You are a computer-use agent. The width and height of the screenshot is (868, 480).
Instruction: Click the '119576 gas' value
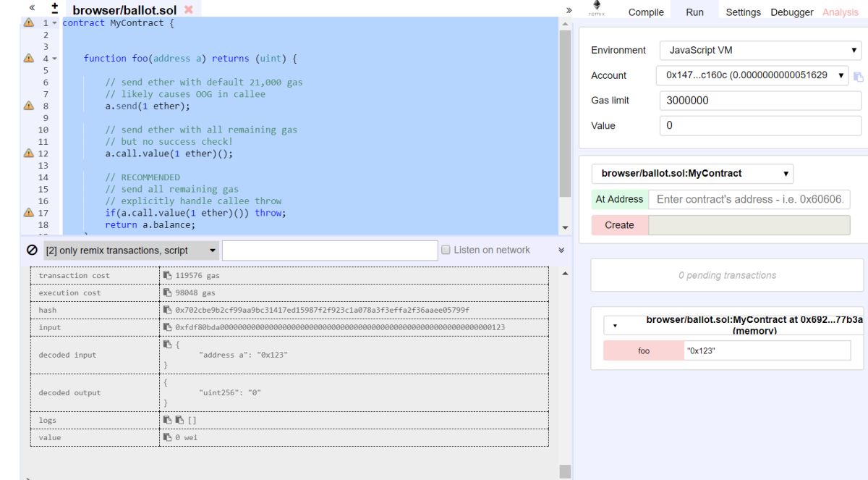coord(197,276)
